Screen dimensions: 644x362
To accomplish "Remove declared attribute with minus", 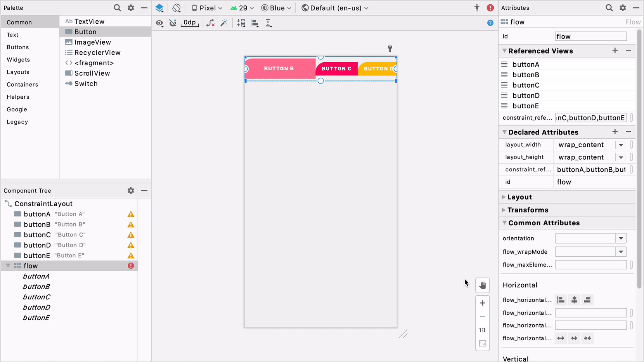I will tap(628, 132).
